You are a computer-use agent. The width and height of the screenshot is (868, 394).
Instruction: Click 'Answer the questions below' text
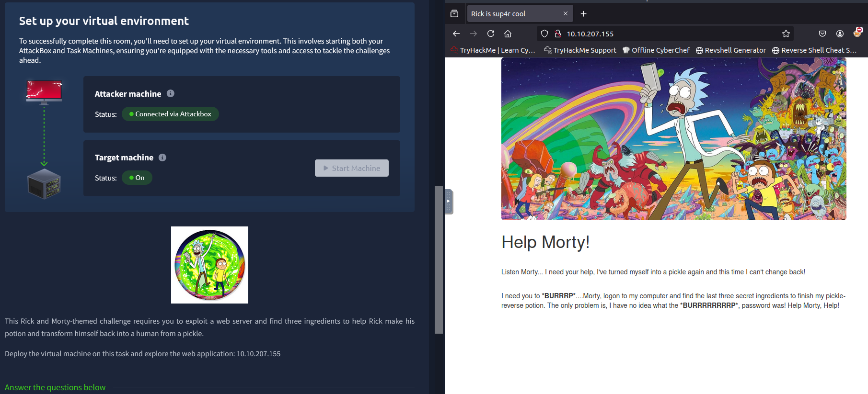tap(55, 387)
